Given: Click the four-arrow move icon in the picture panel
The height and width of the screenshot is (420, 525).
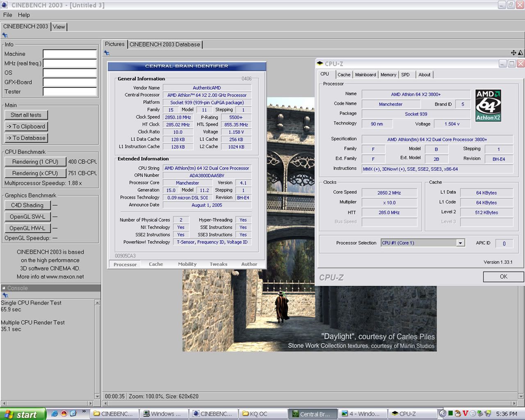Looking at the screenshot, I should point(514,52).
